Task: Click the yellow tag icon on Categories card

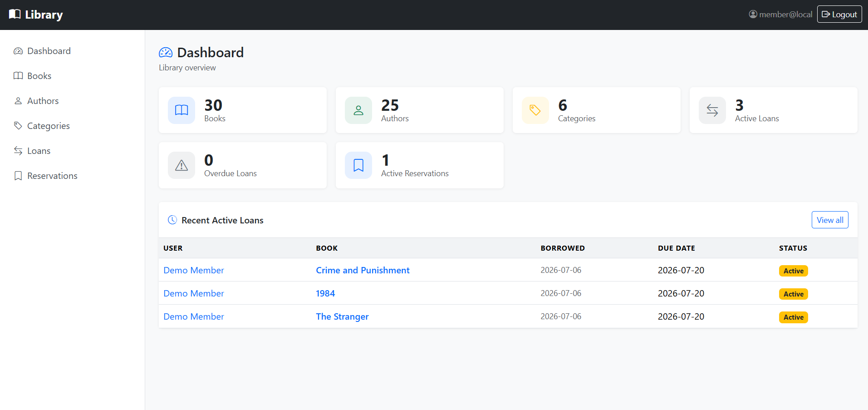Action: [535, 110]
